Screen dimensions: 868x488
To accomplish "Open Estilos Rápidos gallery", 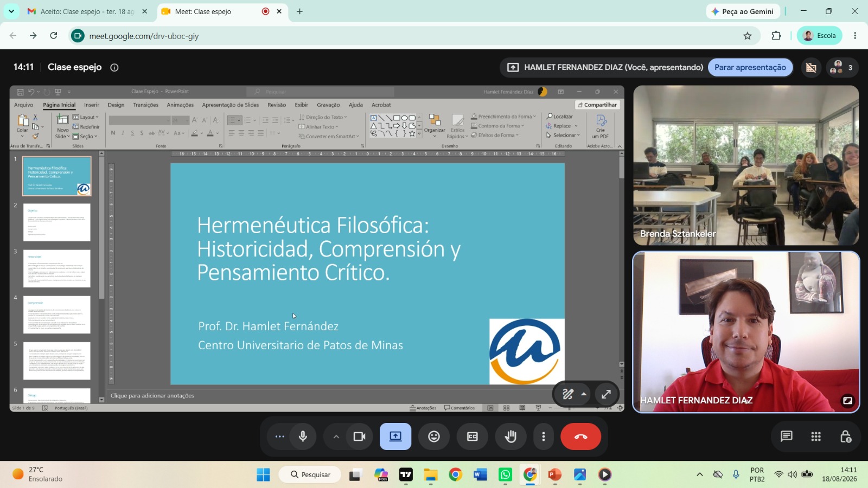I will [457, 126].
